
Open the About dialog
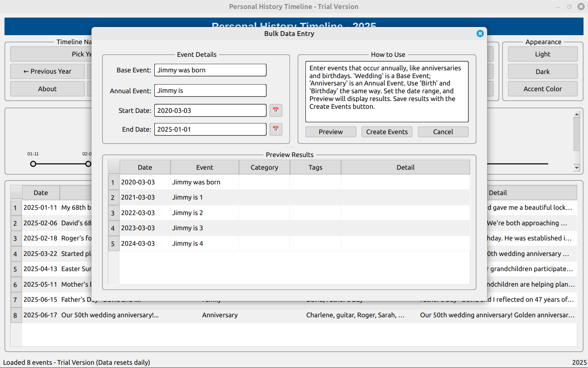[47, 89]
